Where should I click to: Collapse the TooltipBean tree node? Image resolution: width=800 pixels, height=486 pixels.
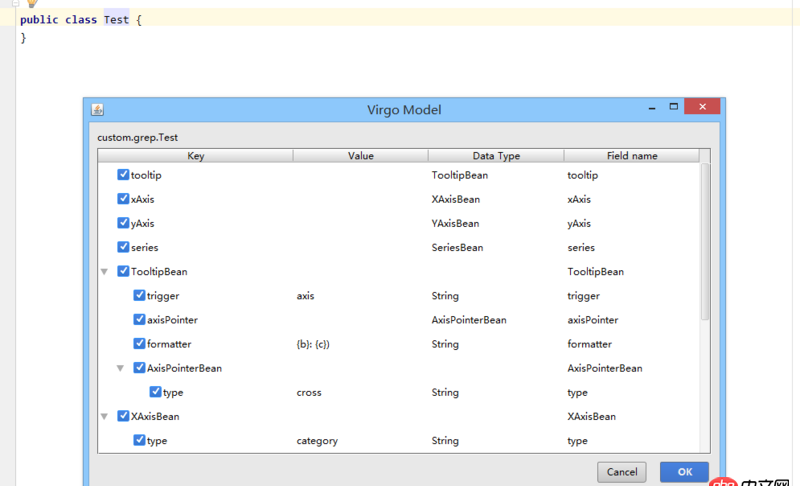[x=104, y=272]
